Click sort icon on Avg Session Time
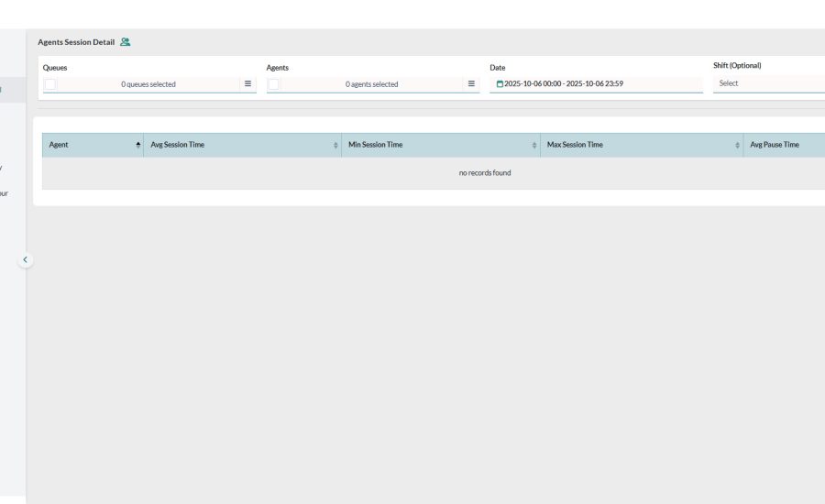Screen dimensions: 825x504 335,145
